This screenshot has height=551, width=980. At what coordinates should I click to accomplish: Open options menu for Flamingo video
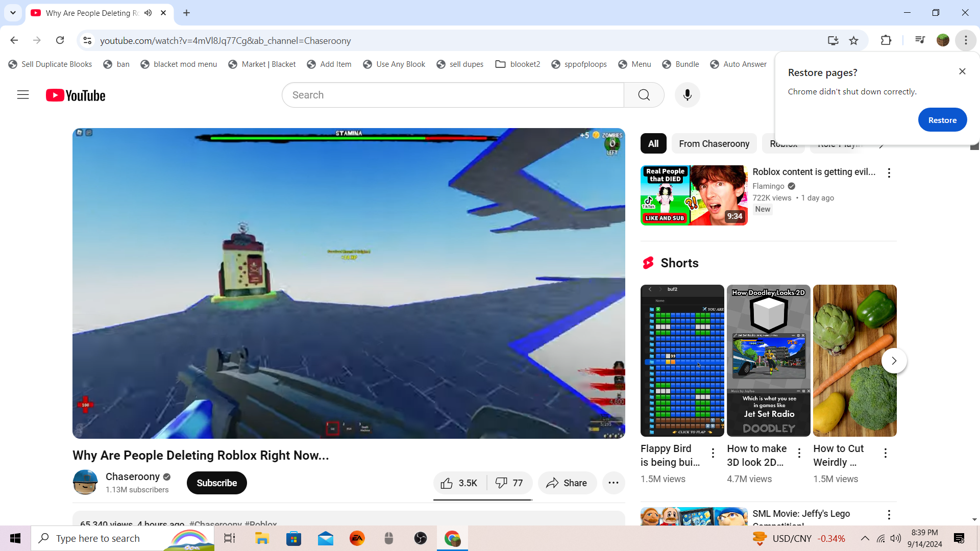pos(889,173)
